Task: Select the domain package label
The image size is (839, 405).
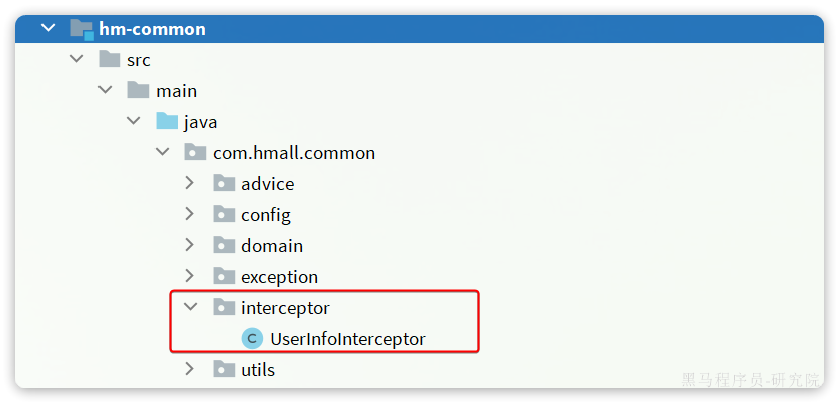Action: (271, 246)
